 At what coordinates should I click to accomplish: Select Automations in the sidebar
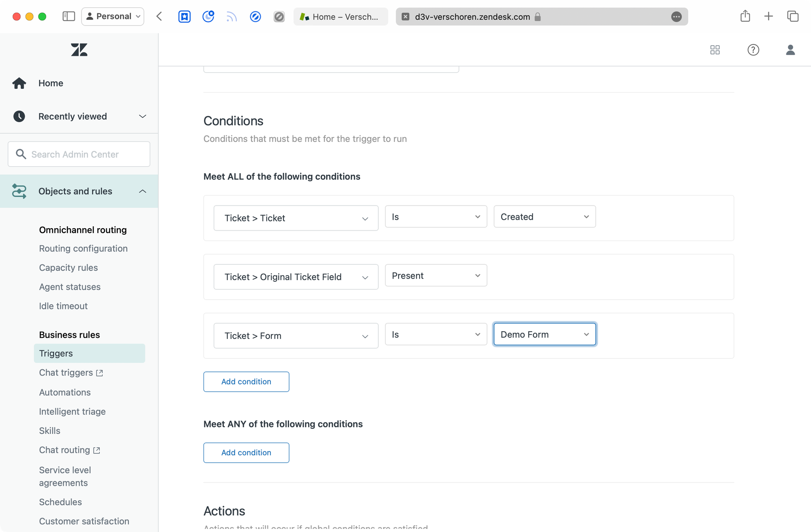coord(65,392)
